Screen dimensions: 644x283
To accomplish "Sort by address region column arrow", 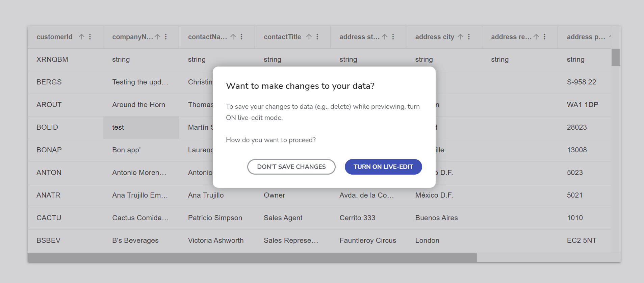I will tap(536, 37).
